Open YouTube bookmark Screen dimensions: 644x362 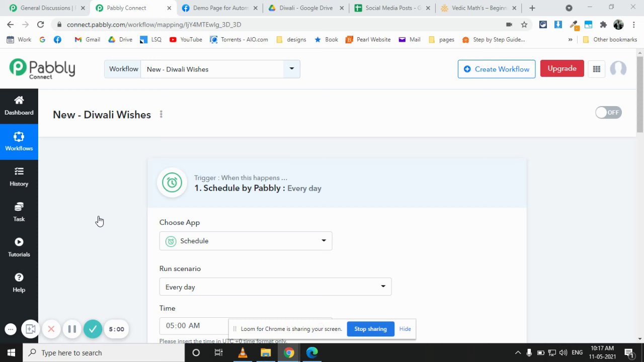(186, 39)
